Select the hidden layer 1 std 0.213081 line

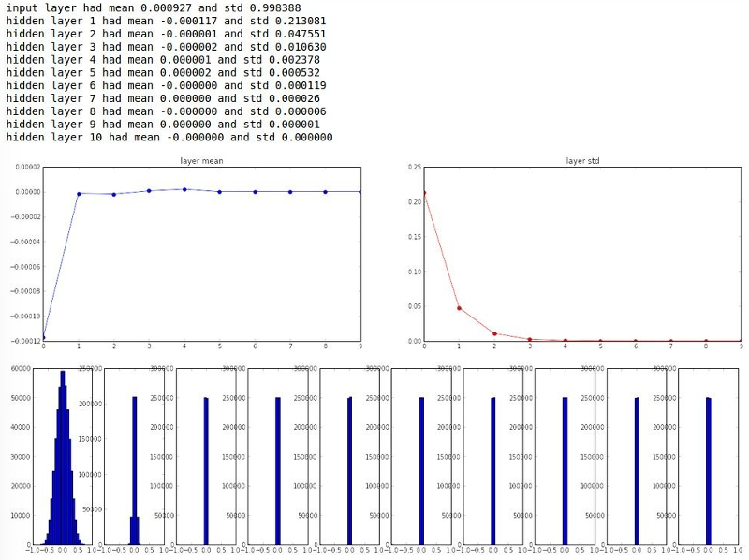(x=166, y=21)
